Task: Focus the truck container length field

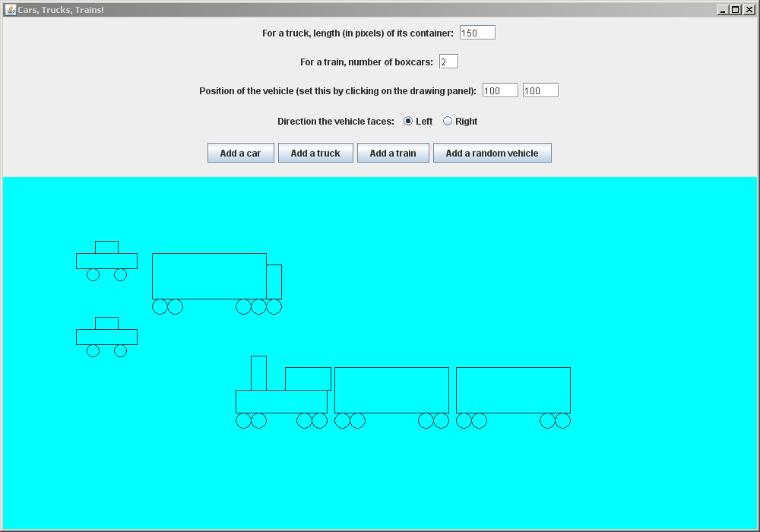Action: [477, 33]
